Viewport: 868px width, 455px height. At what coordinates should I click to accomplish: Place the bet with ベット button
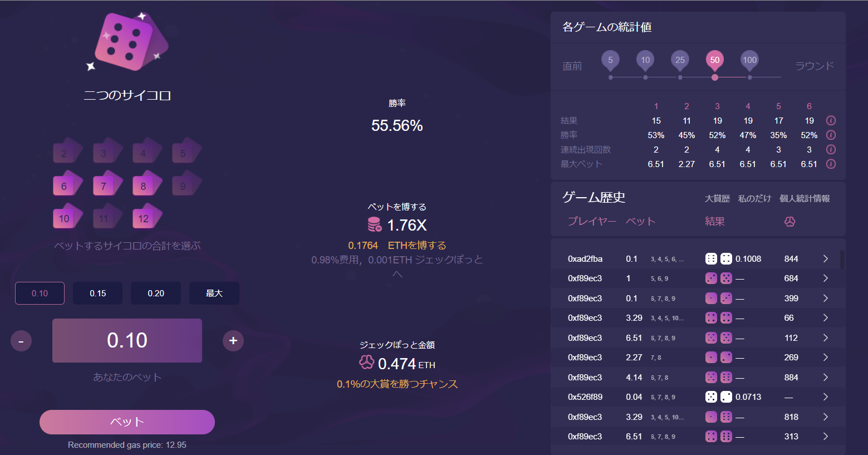click(x=127, y=422)
